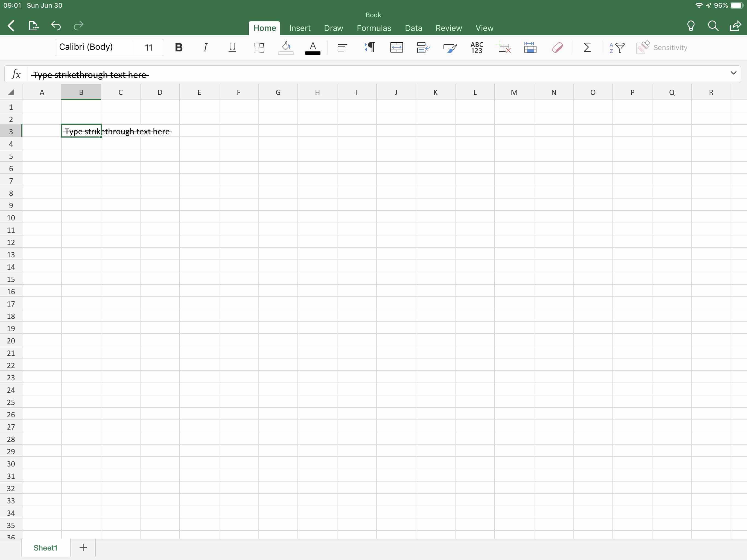Click the fx insert function button
The height and width of the screenshot is (560, 747).
(16, 74)
